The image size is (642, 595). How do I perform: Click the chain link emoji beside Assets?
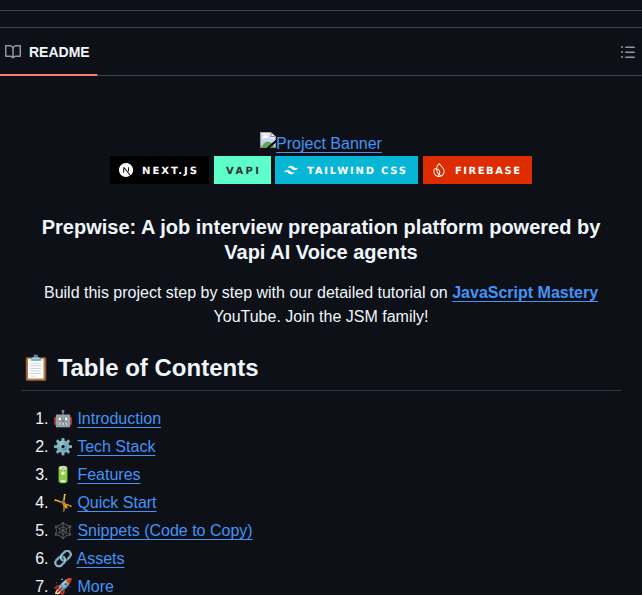coord(63,559)
